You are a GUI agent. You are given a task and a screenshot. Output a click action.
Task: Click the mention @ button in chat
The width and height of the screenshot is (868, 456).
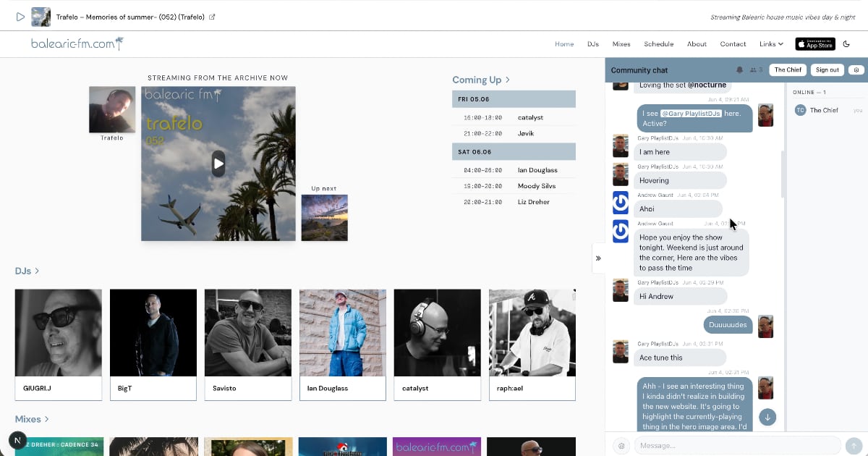(621, 446)
